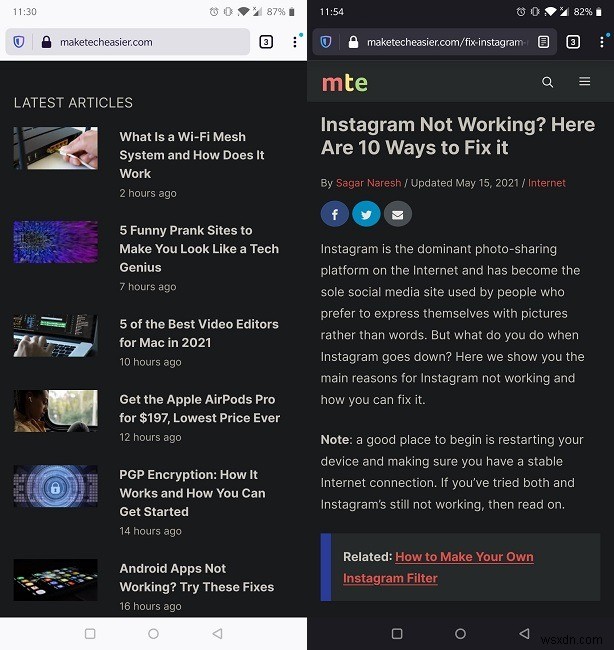The height and width of the screenshot is (650, 614).
Task: Open related link How to Make Your Own Instagram Filter
Action: pyautogui.click(x=439, y=567)
